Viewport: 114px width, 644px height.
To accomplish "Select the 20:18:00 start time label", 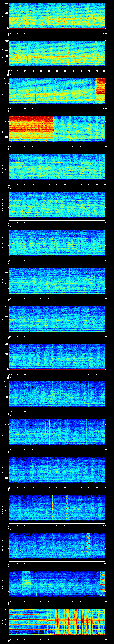I will point(9,109).
